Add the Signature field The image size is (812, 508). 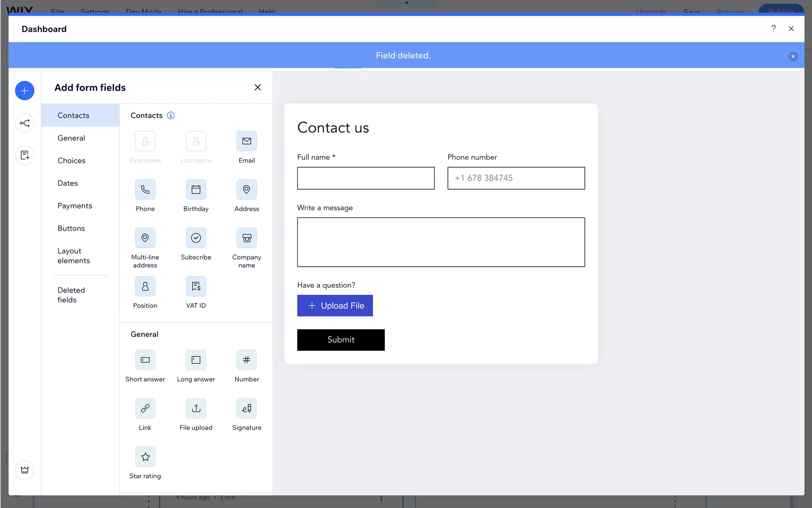tap(247, 409)
